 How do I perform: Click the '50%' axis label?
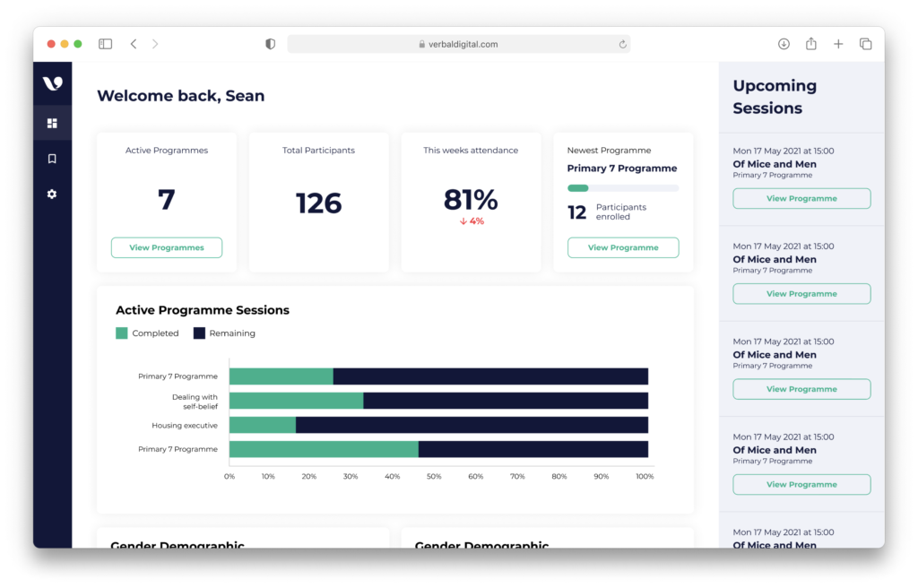pos(434,477)
